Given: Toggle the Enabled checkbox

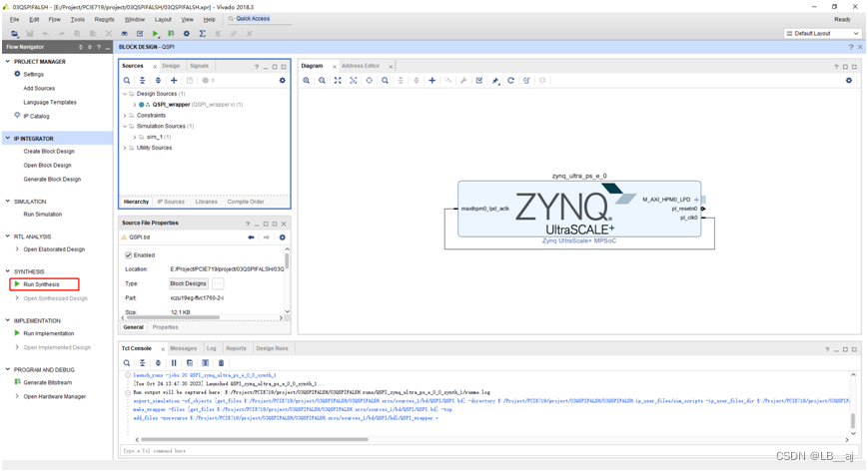Looking at the screenshot, I should [x=129, y=255].
